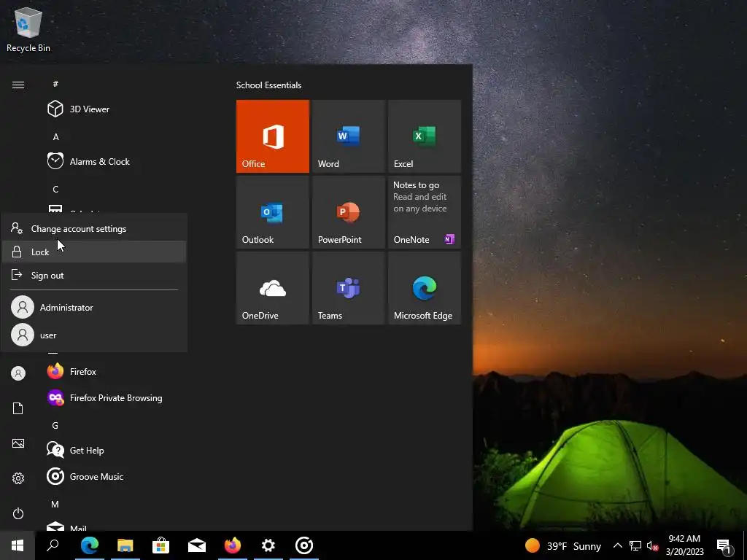Open Microsoft Store from the taskbar

(160, 545)
